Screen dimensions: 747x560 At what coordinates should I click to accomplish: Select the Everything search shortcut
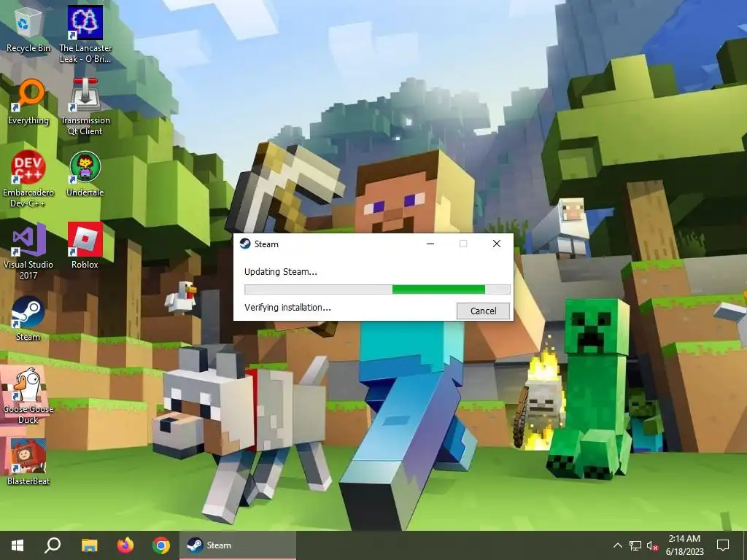[28, 102]
